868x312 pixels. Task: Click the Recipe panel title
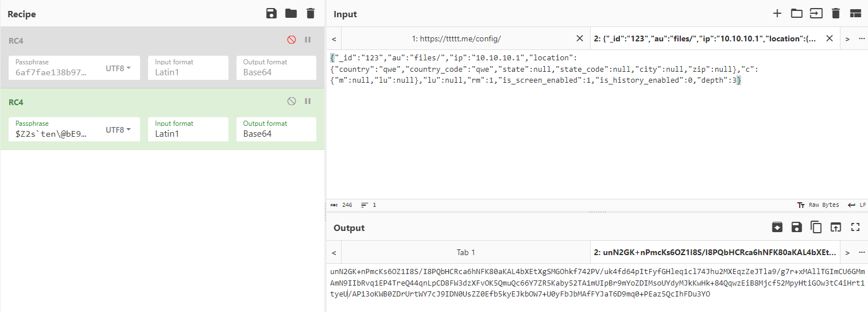22,14
